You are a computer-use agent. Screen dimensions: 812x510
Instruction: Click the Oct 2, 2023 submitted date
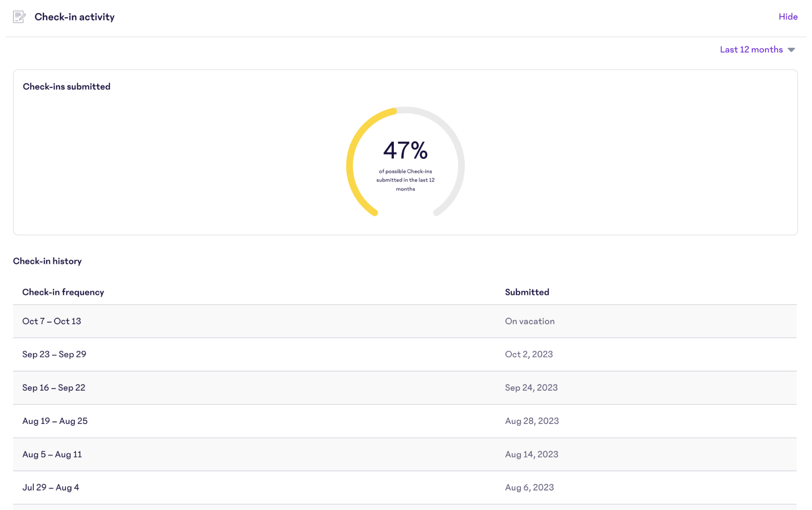click(x=529, y=354)
